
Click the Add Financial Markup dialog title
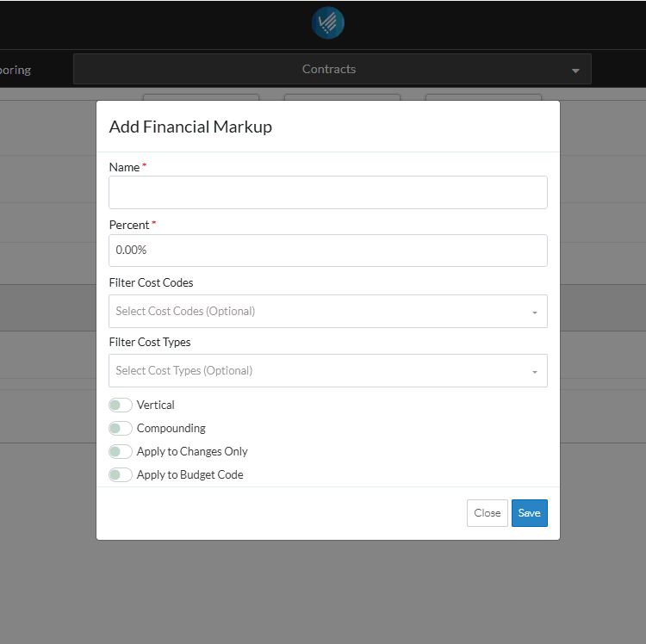190,127
